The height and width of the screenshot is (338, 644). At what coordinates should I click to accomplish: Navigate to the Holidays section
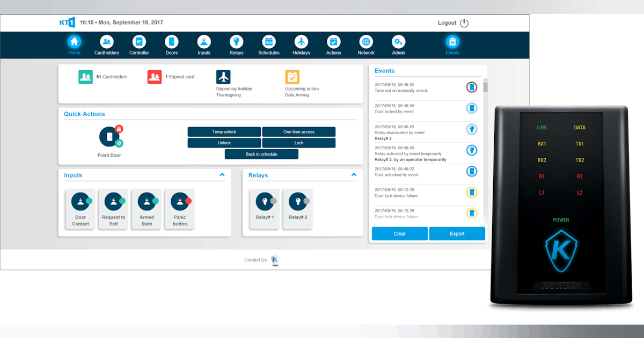click(301, 41)
